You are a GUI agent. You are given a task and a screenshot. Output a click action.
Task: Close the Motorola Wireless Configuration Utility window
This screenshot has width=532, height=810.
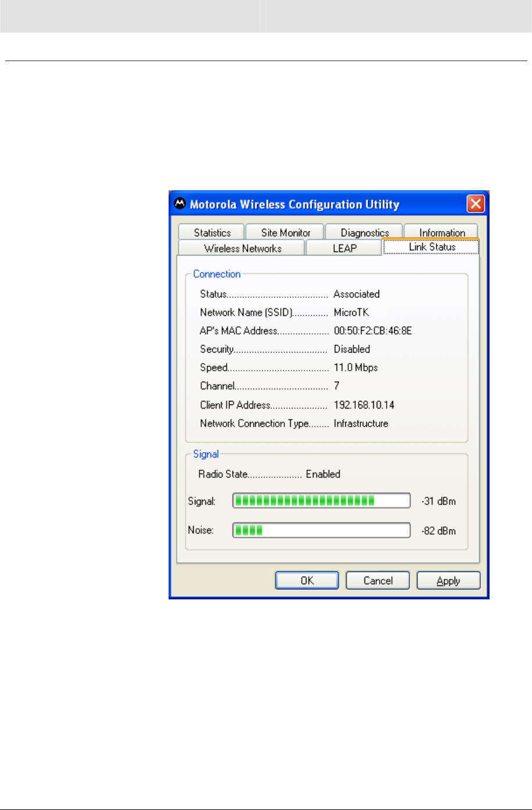click(476, 204)
